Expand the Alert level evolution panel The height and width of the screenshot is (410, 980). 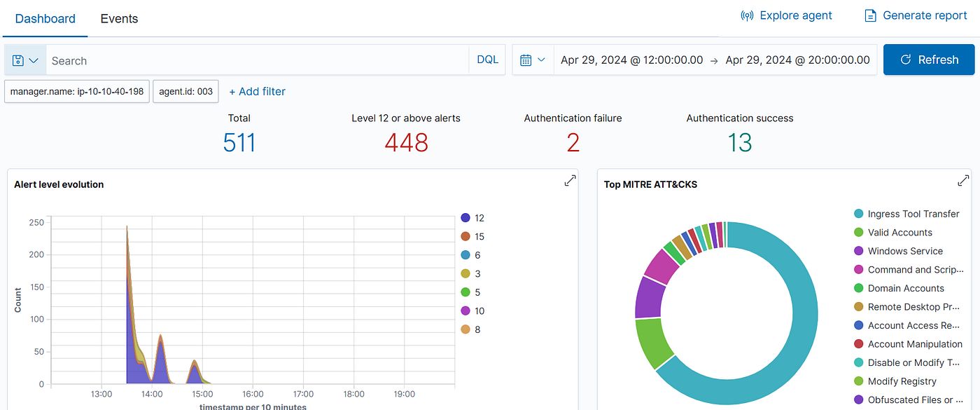coord(570,181)
